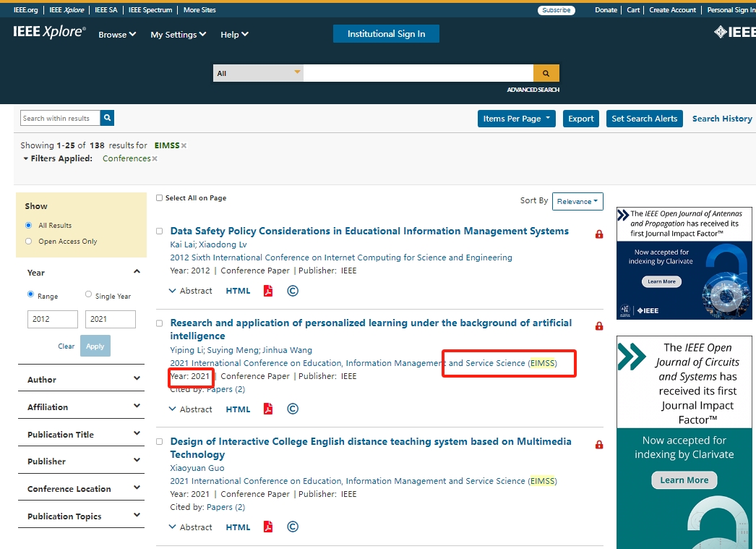Click copyright icon for personalized learning paper
The width and height of the screenshot is (756, 549).
coord(293,409)
